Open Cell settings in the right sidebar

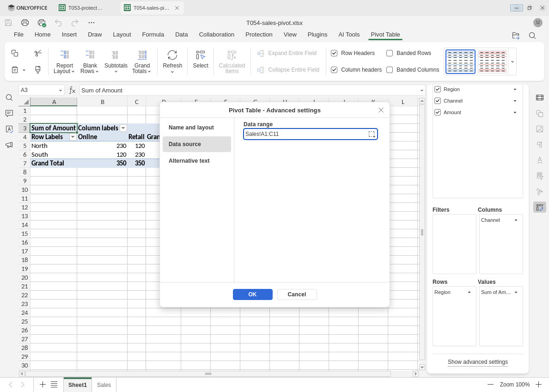pos(540,98)
